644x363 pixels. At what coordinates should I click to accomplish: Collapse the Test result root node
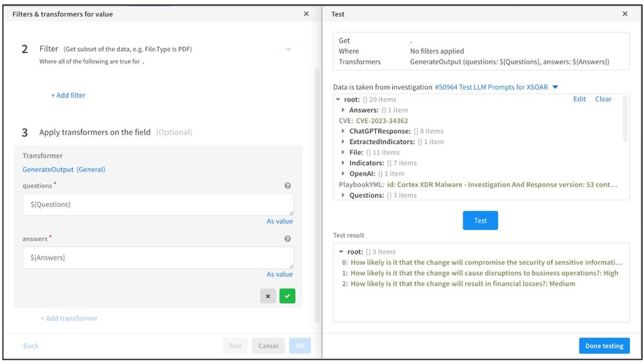(x=341, y=252)
